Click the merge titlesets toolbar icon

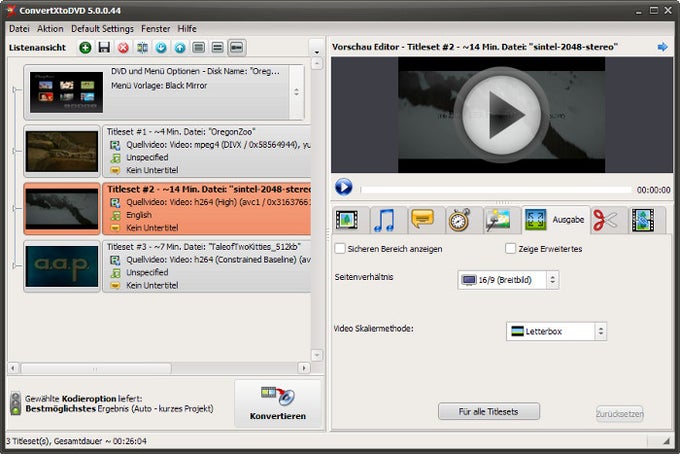[142, 47]
